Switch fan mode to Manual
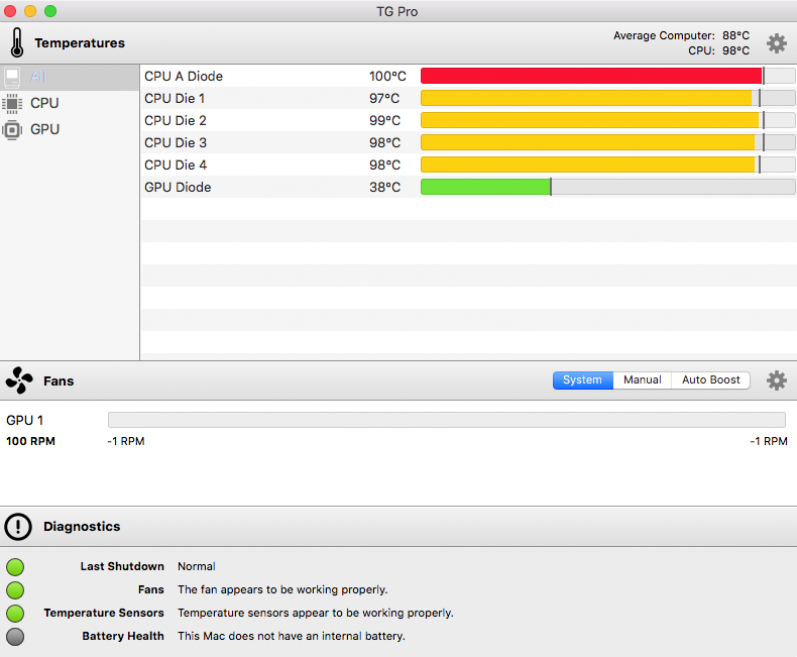Image resolution: width=797 pixels, height=657 pixels. tap(642, 380)
